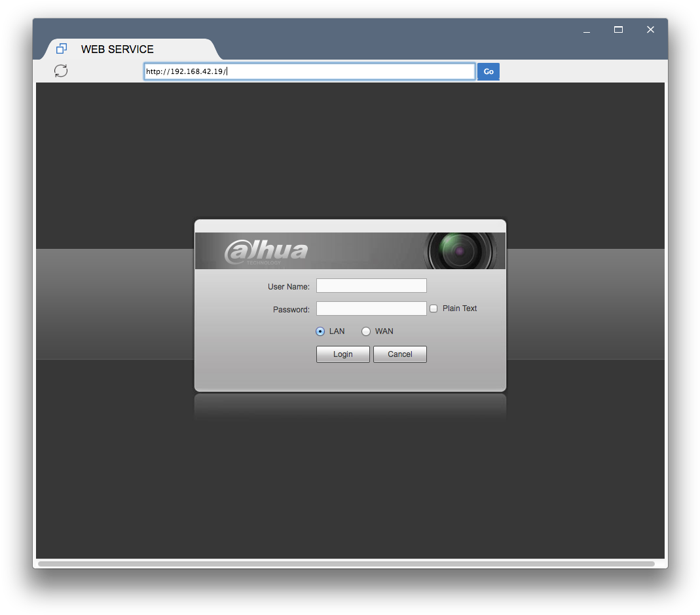This screenshot has height=615, width=700.
Task: Focus the Password field
Action: [x=371, y=308]
